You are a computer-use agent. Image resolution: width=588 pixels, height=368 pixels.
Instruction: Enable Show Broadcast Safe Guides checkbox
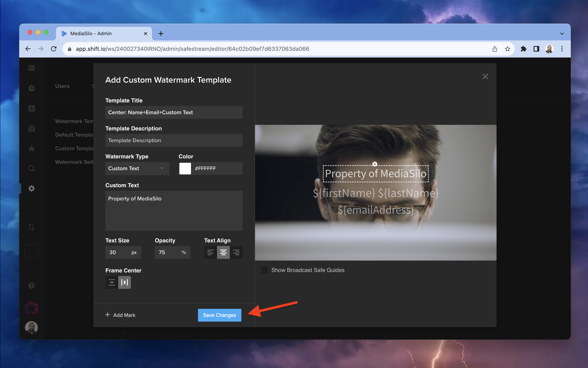[x=264, y=270]
